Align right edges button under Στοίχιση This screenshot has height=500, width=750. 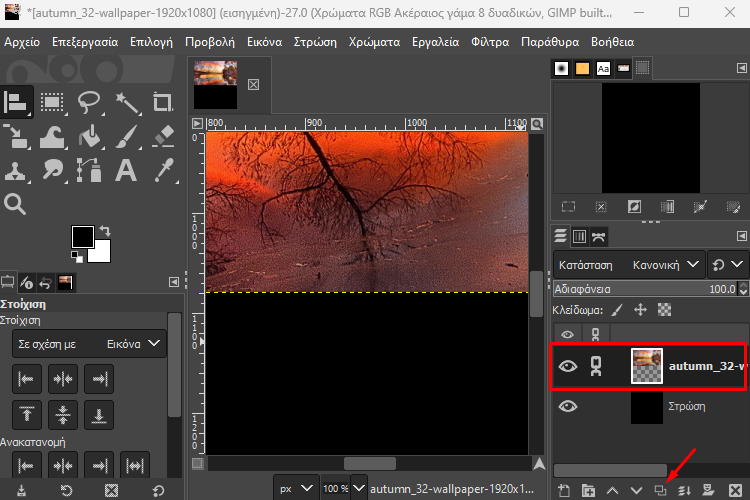point(99,379)
